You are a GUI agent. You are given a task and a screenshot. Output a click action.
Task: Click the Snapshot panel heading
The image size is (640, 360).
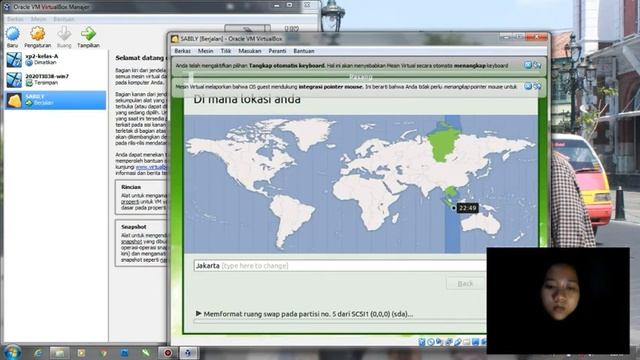[x=133, y=227]
